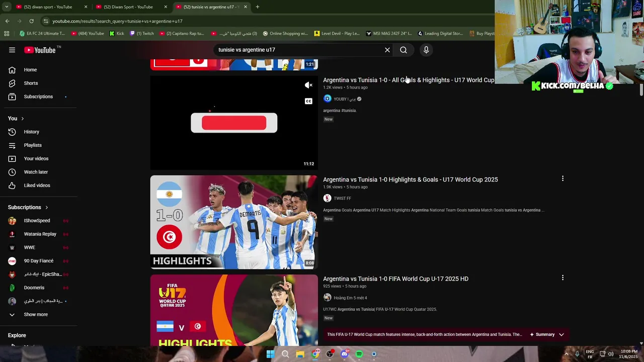The height and width of the screenshot is (362, 644).
Task: Close the first diwan sport tab
Action: (x=86, y=7)
